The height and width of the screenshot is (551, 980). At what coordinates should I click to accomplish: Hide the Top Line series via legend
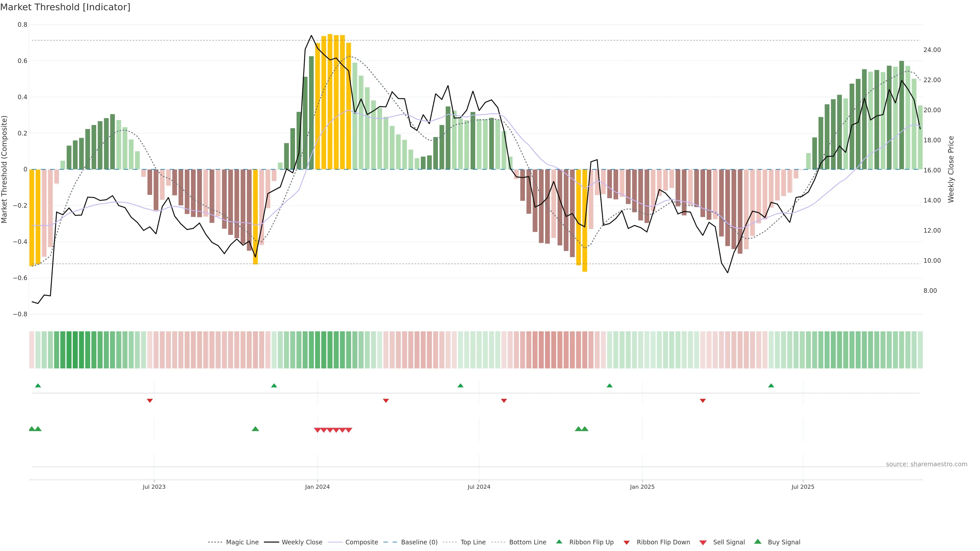click(473, 542)
